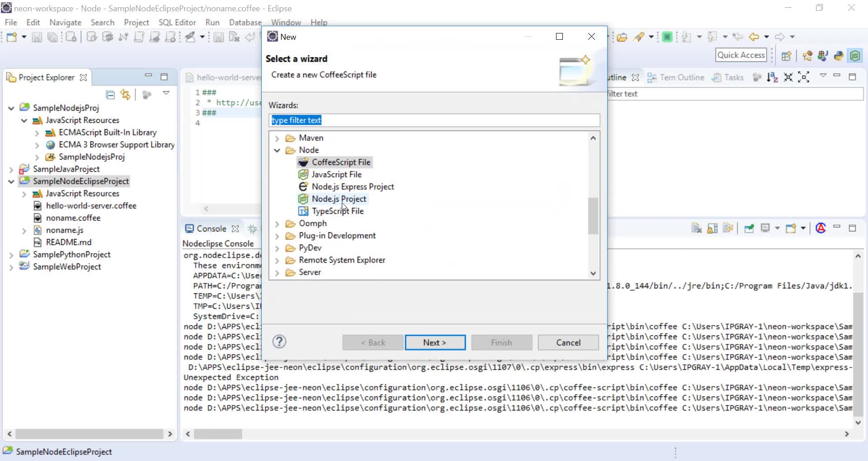Collapse all projects in Project Explorer
The image size is (868, 461).
[110, 95]
